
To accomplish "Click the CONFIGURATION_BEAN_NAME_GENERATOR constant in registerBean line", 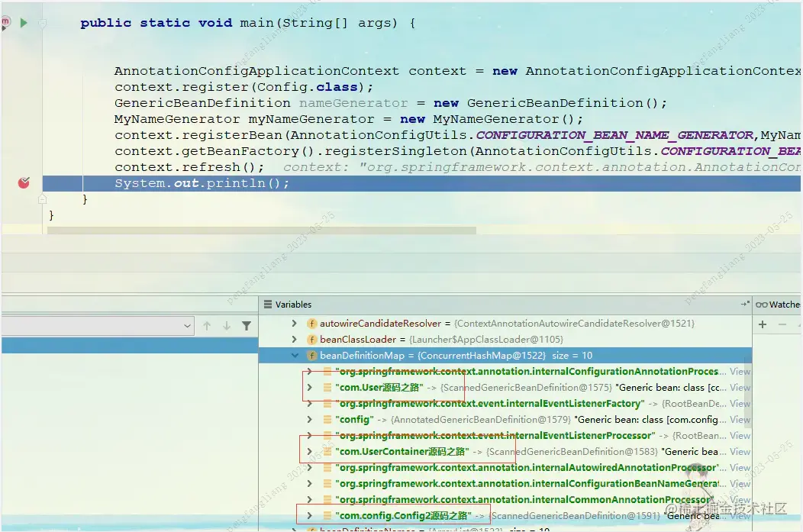I will (614, 135).
